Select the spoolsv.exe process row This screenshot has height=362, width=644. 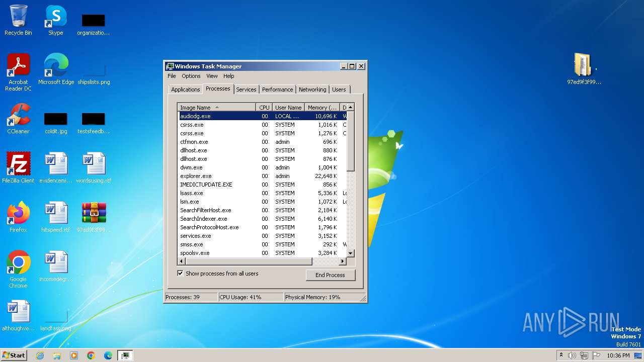[x=262, y=253]
